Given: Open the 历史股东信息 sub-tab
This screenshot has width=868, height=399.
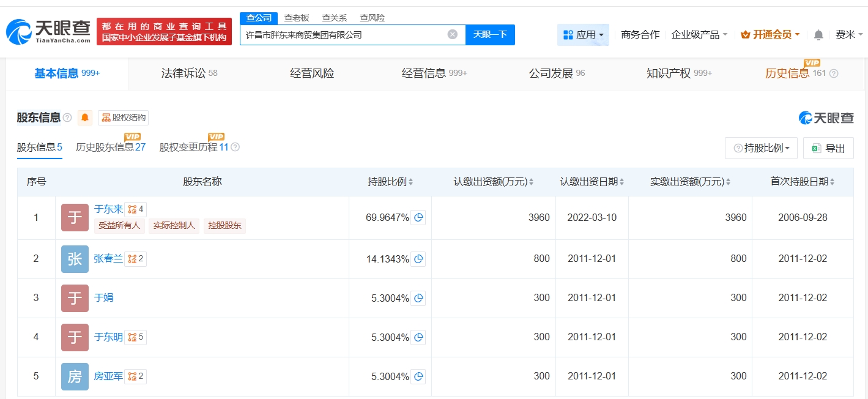Looking at the screenshot, I should (110, 147).
